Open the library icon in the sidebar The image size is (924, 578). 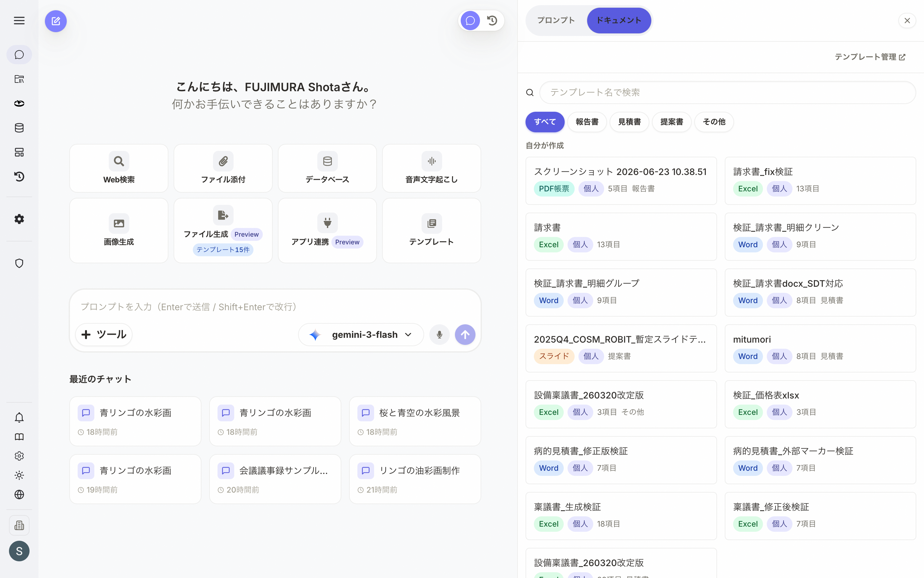coord(19,79)
